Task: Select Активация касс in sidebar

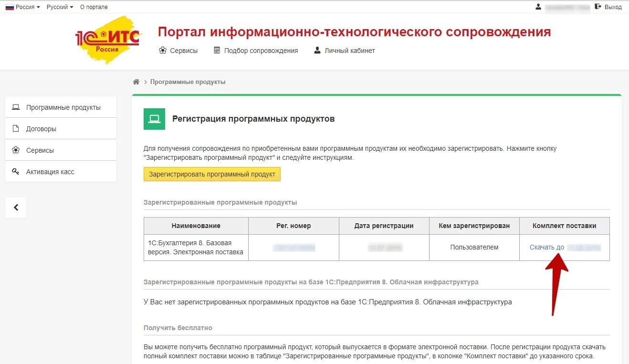Action: pos(61,172)
